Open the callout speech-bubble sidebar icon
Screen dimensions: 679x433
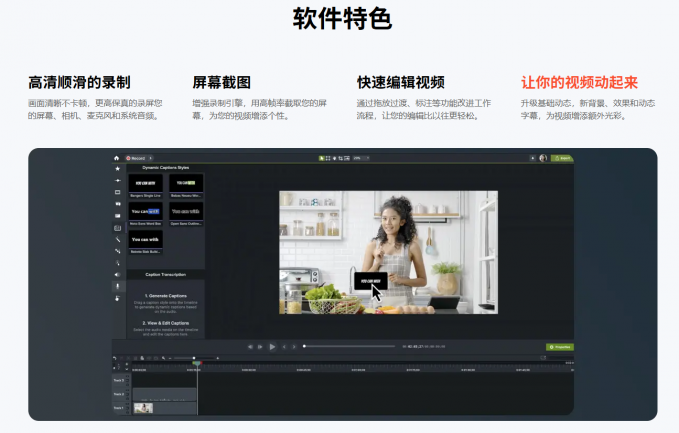(117, 204)
